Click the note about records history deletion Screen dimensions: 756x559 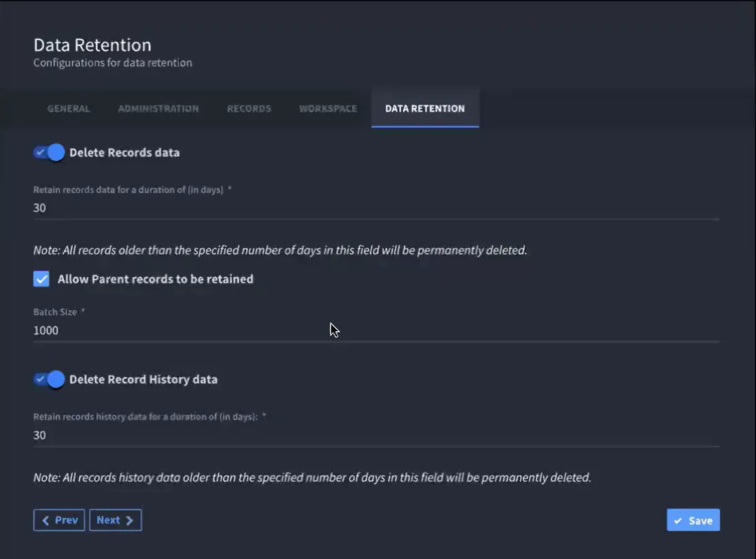(312, 477)
